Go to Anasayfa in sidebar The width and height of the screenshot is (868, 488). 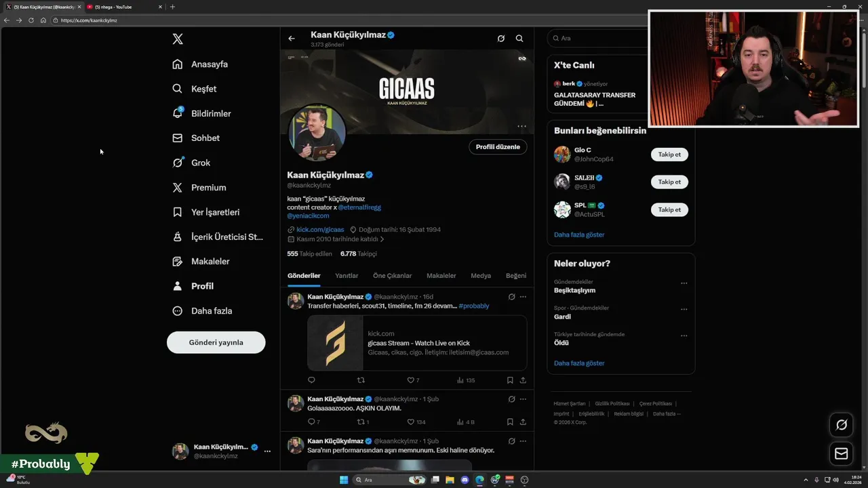[210, 64]
